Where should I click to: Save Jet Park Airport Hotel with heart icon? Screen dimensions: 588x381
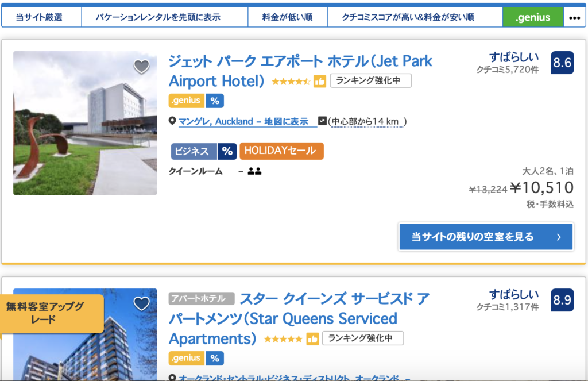click(x=141, y=67)
